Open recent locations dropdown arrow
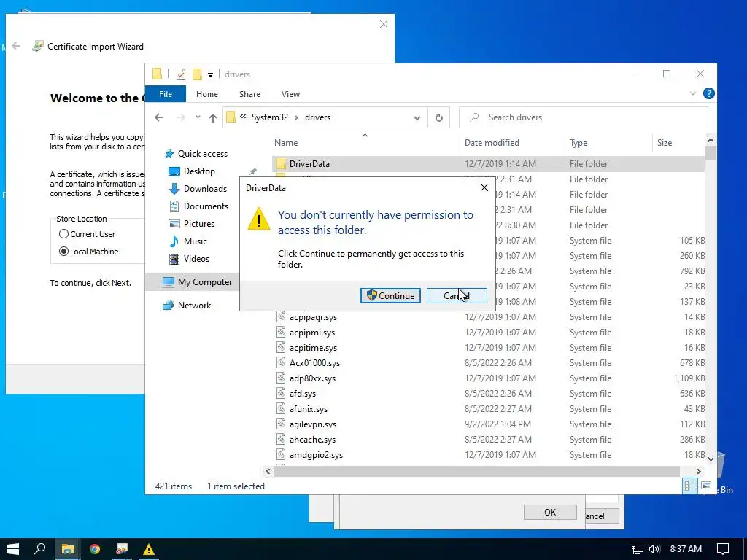This screenshot has width=747, height=560. [198, 117]
